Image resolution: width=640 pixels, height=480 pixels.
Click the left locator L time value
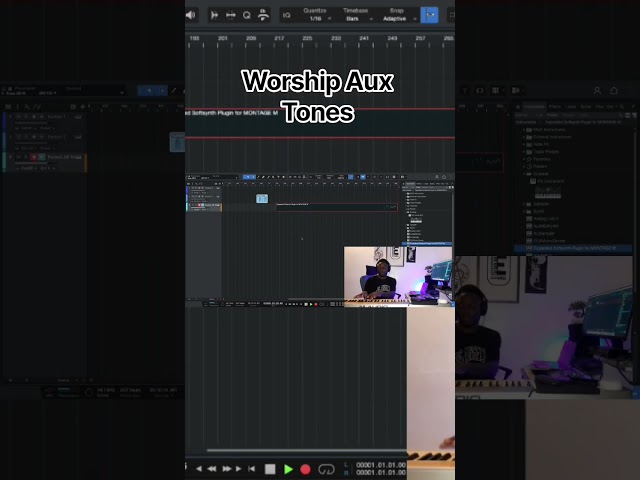381,465
